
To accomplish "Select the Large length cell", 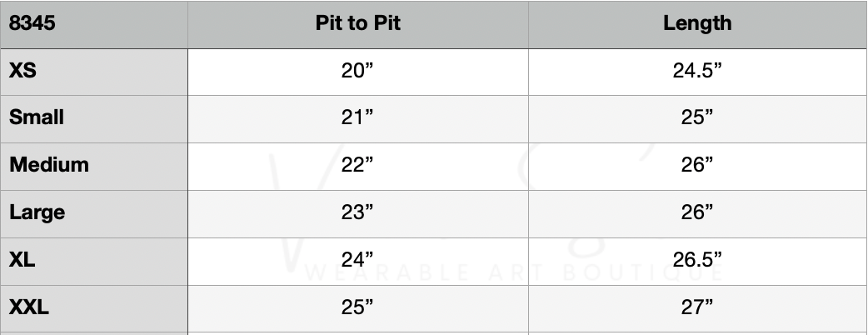I will tap(697, 212).
